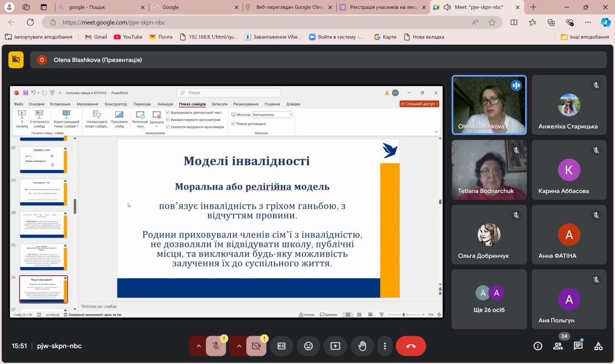Open the emoji reactions button
This screenshot has height=364, width=615.
tap(308, 346)
